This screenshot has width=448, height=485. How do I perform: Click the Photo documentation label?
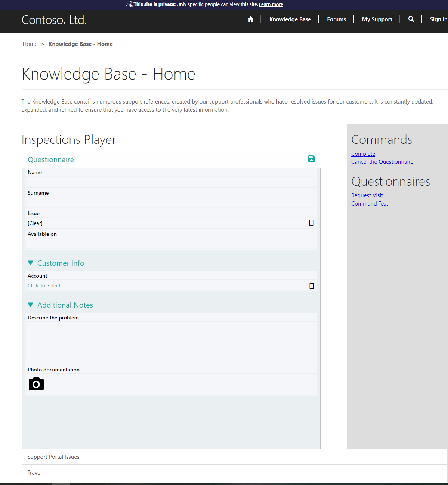coord(53,370)
